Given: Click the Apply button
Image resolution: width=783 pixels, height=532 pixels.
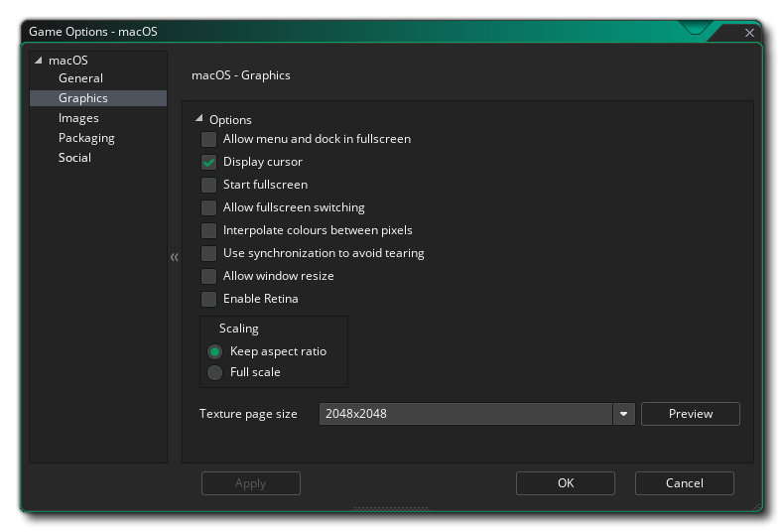Looking at the screenshot, I should 251,483.
